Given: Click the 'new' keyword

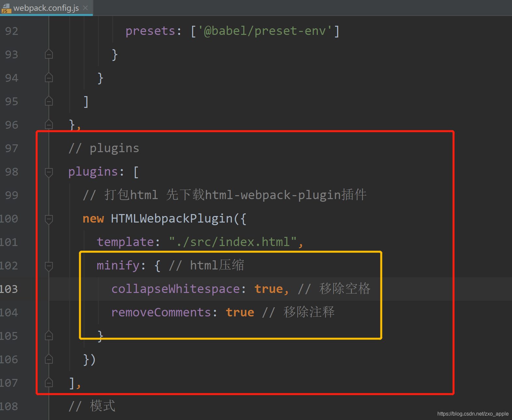Looking at the screenshot, I should pyautogui.click(x=93, y=219).
